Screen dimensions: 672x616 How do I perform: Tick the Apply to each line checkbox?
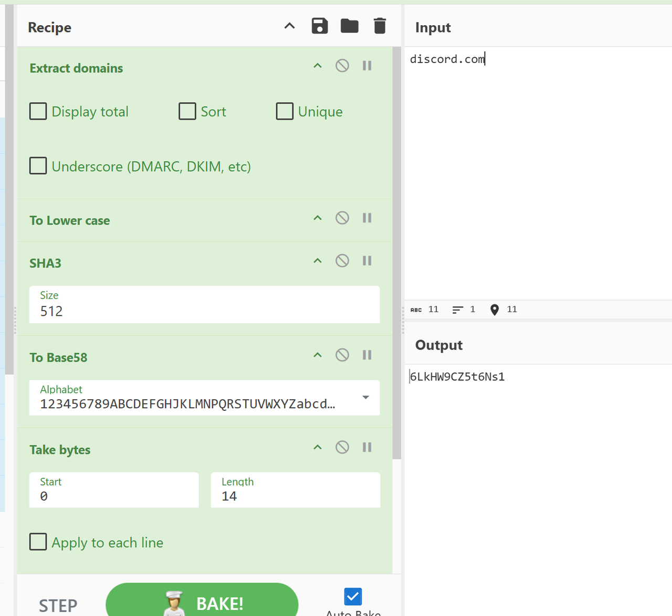(38, 542)
